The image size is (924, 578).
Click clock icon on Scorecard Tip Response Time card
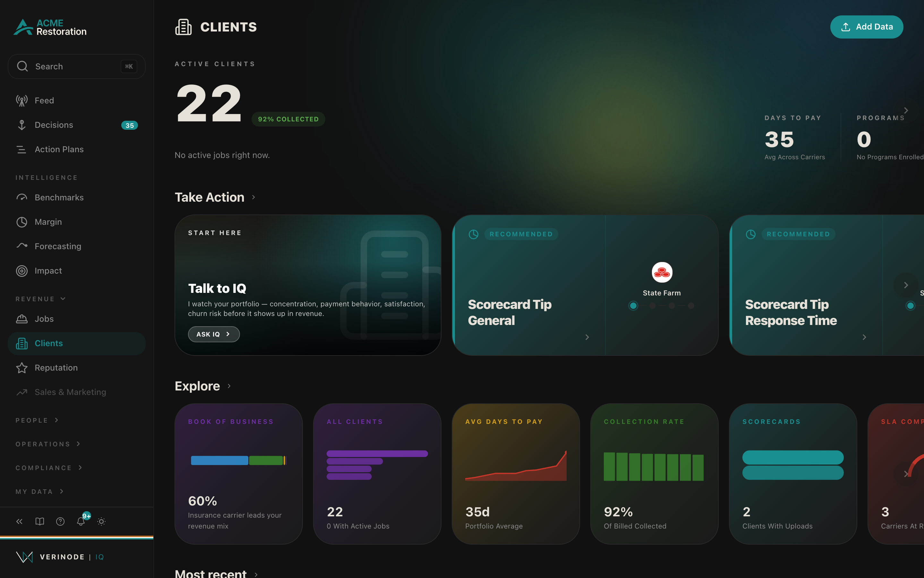click(x=751, y=234)
